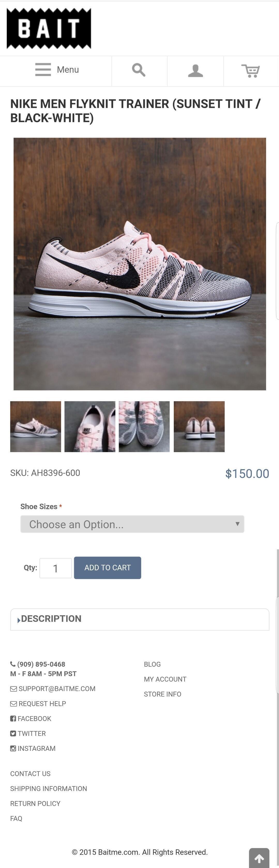Click the BAIT logo
The image size is (279, 868).
point(49,28)
